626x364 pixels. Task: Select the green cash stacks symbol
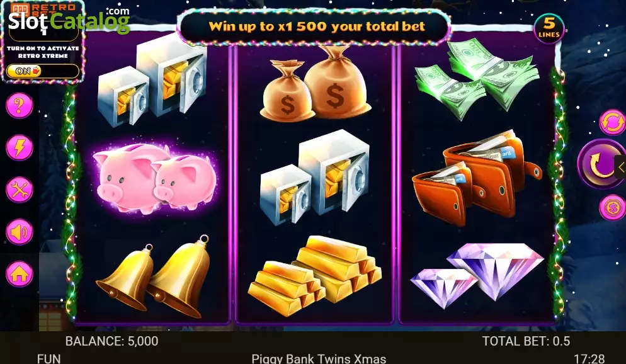pos(477,79)
